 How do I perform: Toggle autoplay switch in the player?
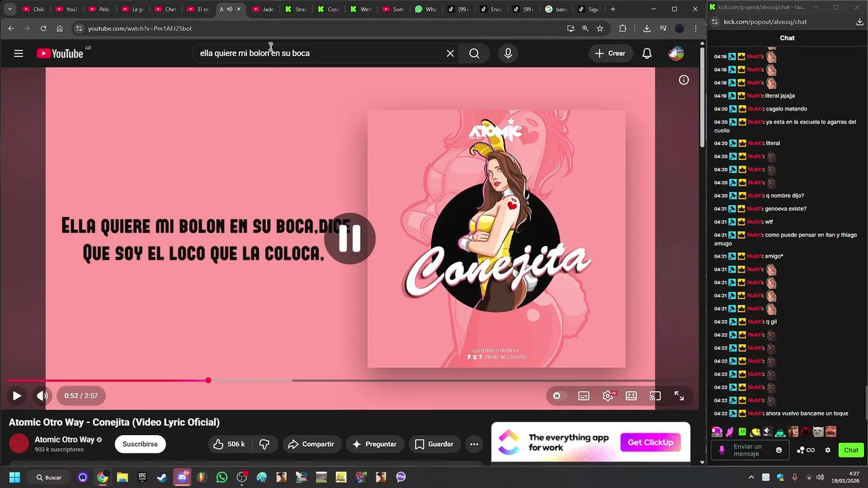(559, 396)
